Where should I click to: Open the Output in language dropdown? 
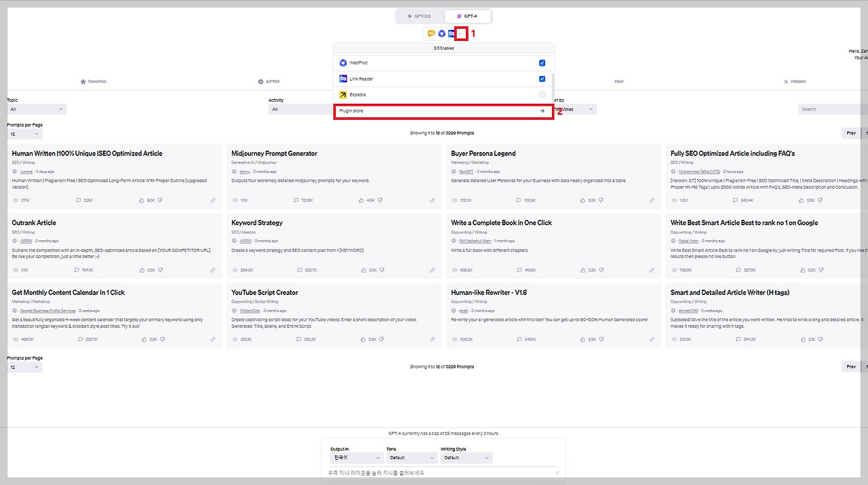point(356,458)
